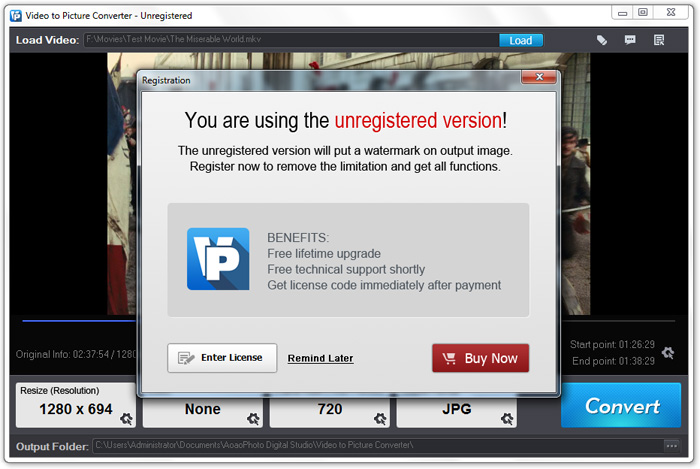700x469 pixels.
Task: Click the Original Info 02:37:54 text
Action: 76,354
